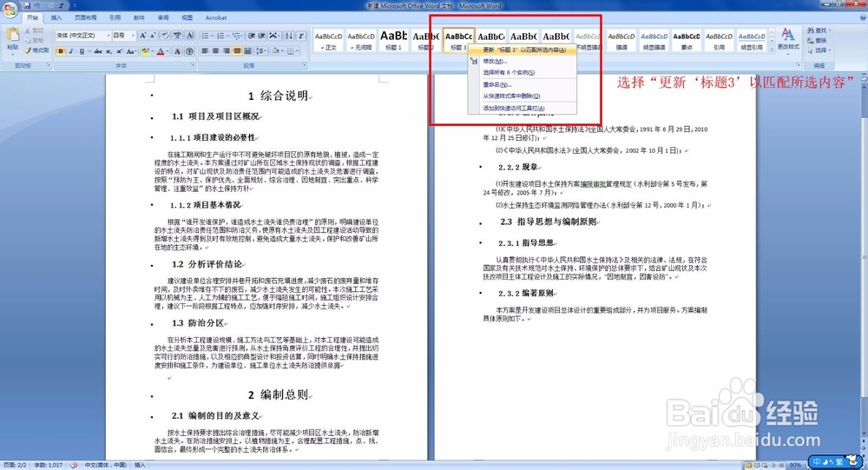Apply strikethrough formatting
The image size is (868, 470).
tap(98, 51)
